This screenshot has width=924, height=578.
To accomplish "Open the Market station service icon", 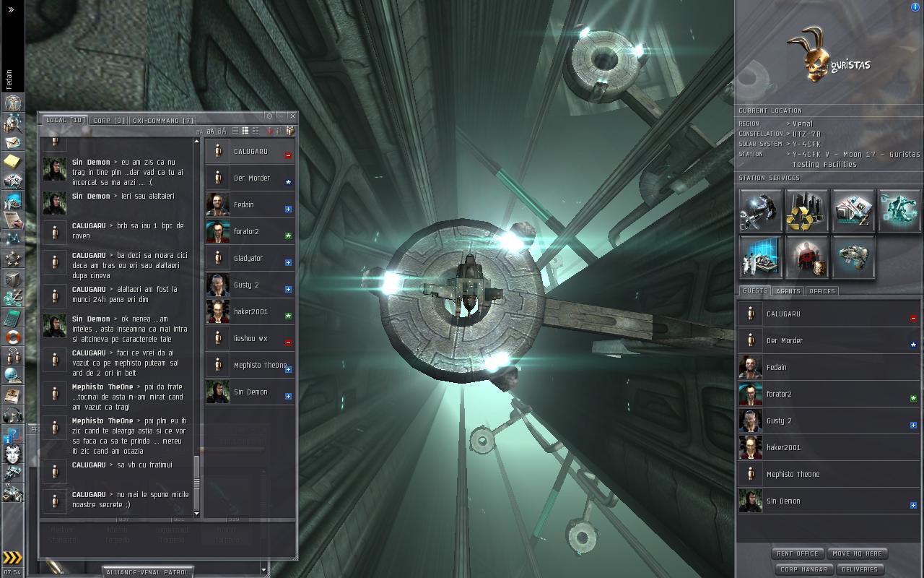I will pos(853,211).
